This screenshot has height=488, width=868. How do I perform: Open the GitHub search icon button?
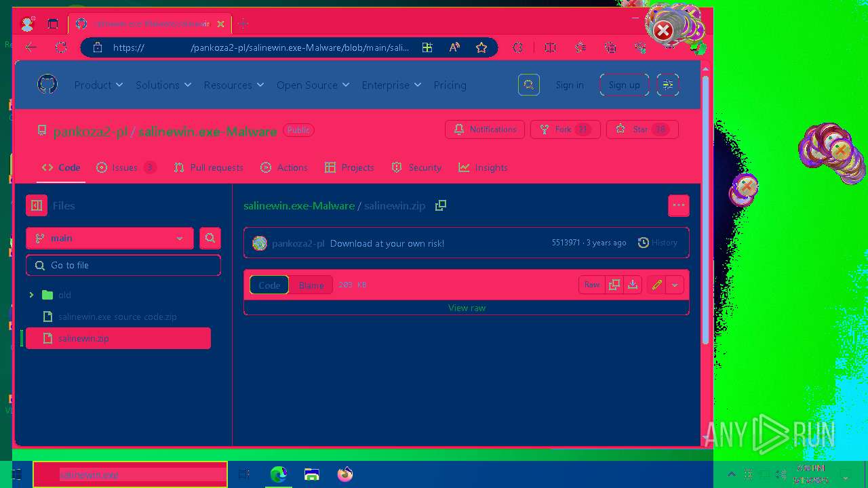point(529,85)
